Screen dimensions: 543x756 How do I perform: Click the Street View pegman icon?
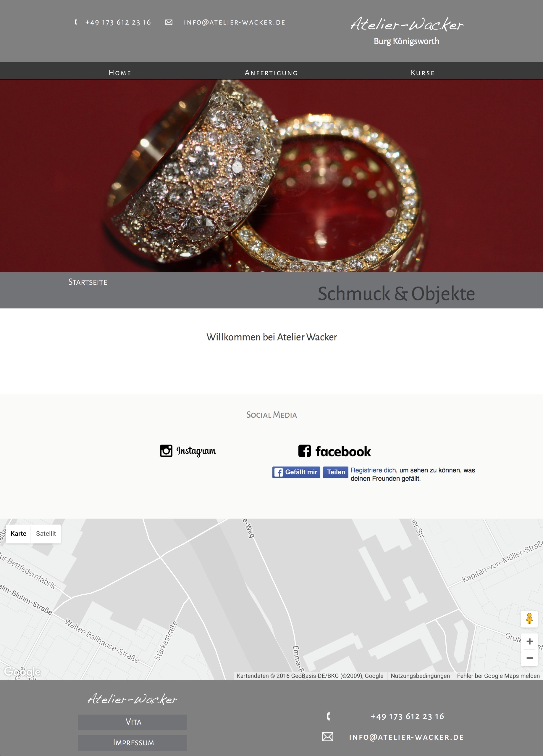(x=529, y=619)
